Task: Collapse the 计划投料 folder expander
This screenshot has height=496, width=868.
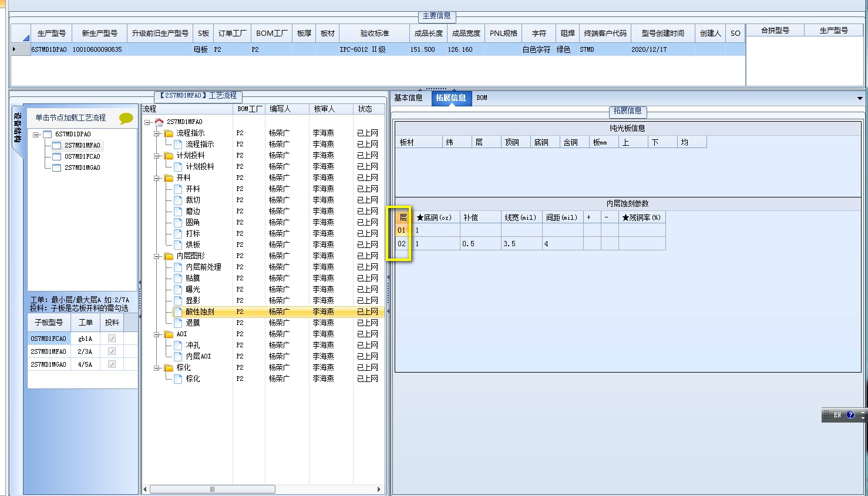Action: pyautogui.click(x=157, y=156)
